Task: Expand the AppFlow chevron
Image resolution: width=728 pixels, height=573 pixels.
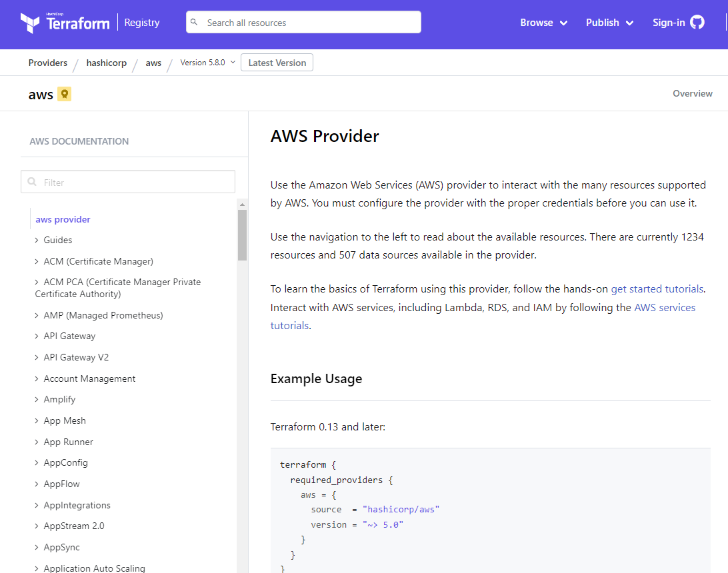Action: click(x=37, y=484)
